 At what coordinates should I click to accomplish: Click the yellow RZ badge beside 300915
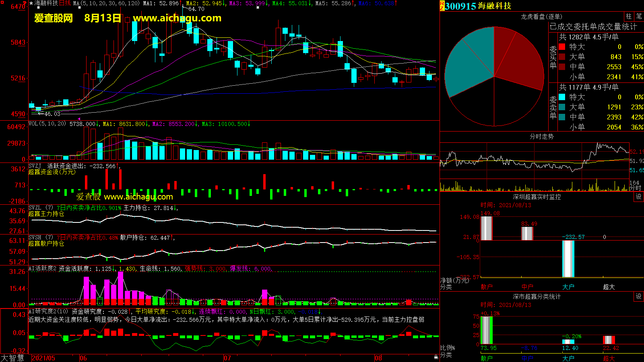coord(442,6)
